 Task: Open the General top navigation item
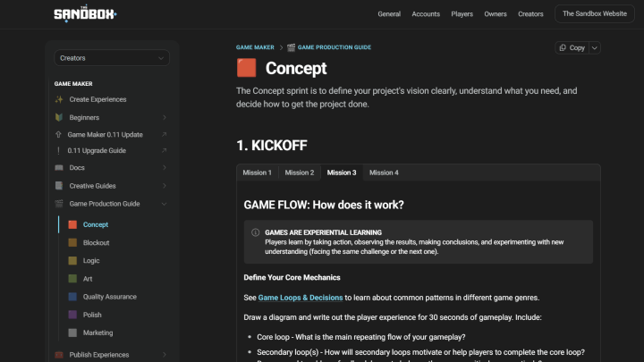point(389,14)
